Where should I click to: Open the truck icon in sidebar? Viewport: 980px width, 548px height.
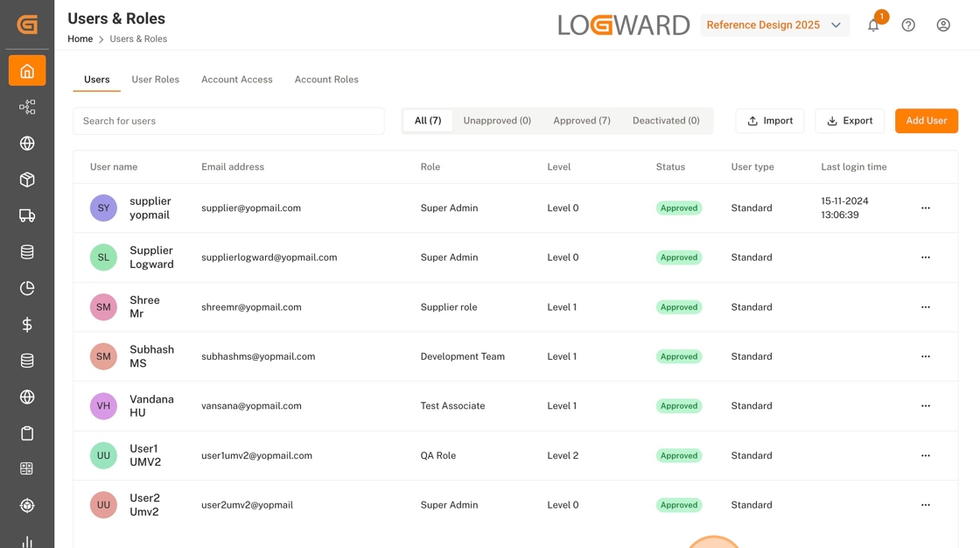27,216
